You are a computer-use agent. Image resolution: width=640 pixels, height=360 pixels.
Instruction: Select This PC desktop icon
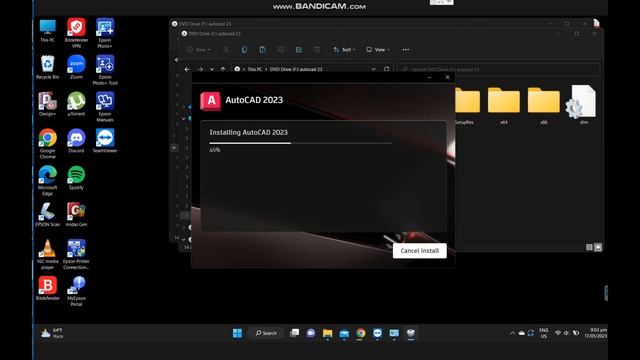point(47,31)
